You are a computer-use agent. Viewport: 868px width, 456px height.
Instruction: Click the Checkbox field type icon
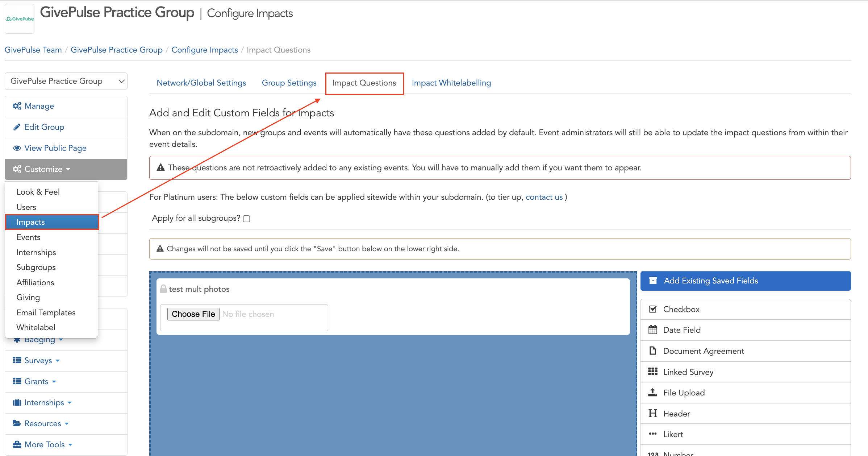click(x=653, y=309)
